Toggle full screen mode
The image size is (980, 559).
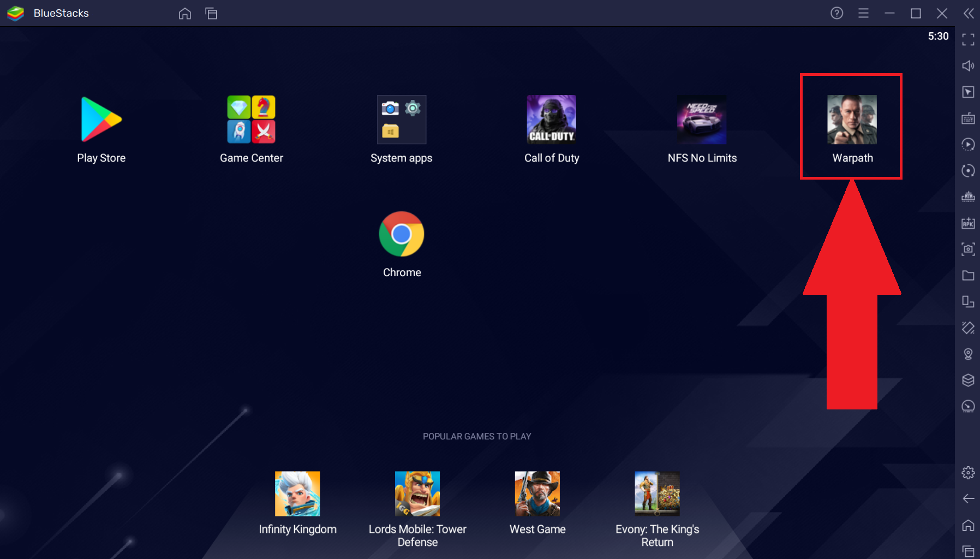tap(968, 40)
